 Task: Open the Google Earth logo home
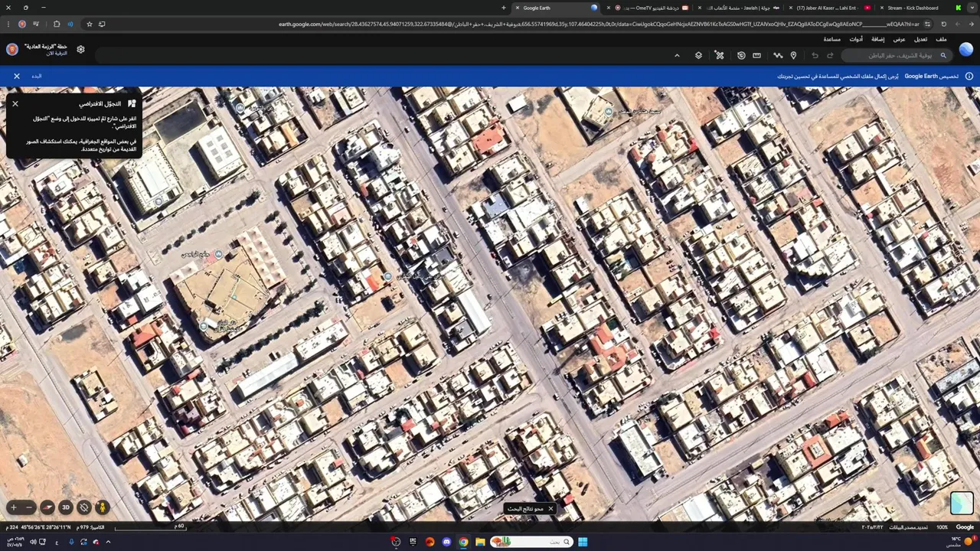(966, 50)
